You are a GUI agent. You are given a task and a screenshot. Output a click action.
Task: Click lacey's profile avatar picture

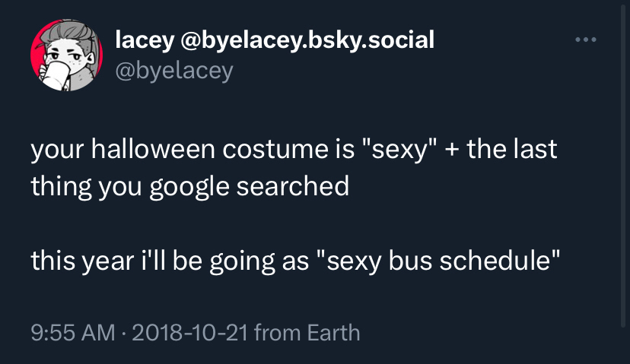66,59
